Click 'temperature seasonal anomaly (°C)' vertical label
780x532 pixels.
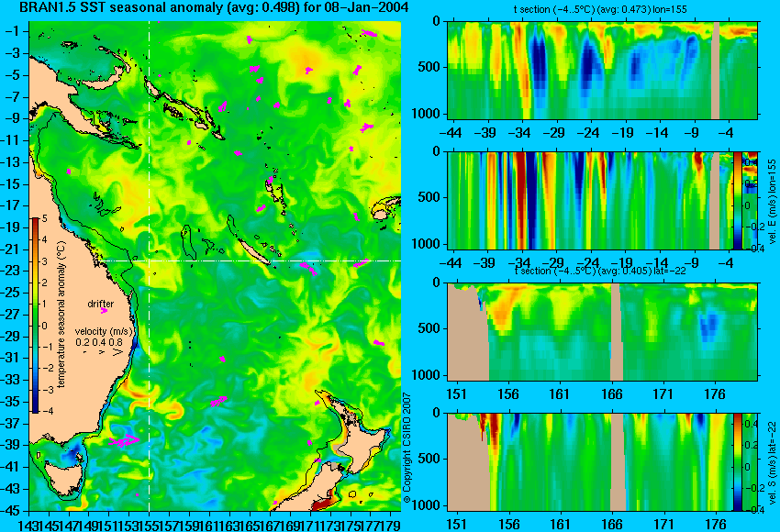point(61,315)
